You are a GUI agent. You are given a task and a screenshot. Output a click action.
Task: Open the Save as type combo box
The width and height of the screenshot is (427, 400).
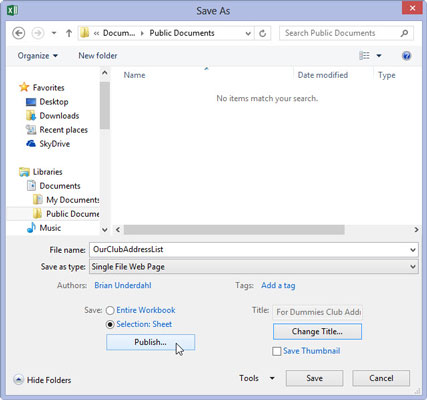click(254, 267)
